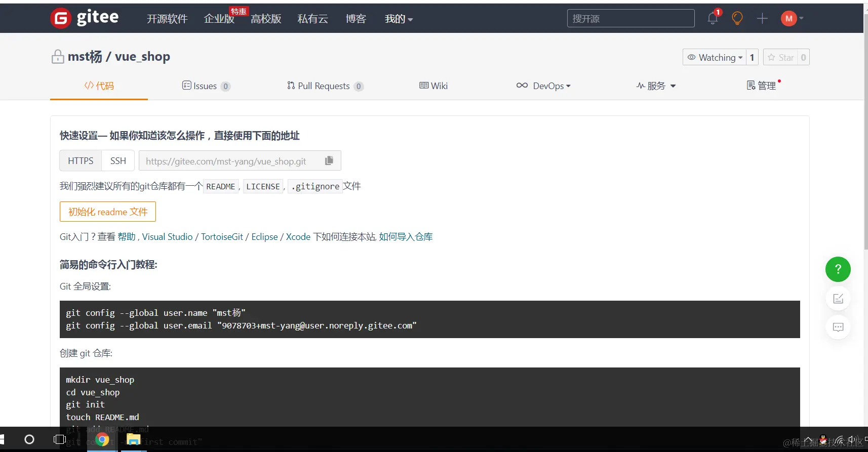Open 高校版 in the top navigation

(266, 19)
